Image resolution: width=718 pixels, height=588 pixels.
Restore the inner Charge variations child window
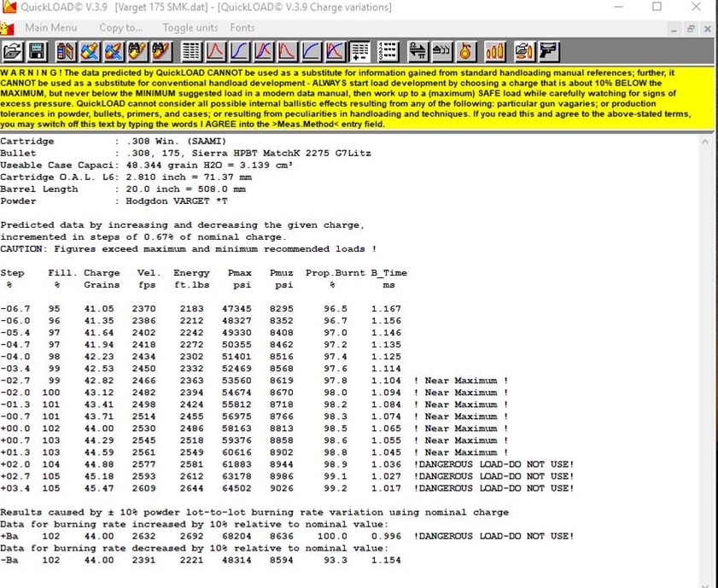(x=691, y=29)
